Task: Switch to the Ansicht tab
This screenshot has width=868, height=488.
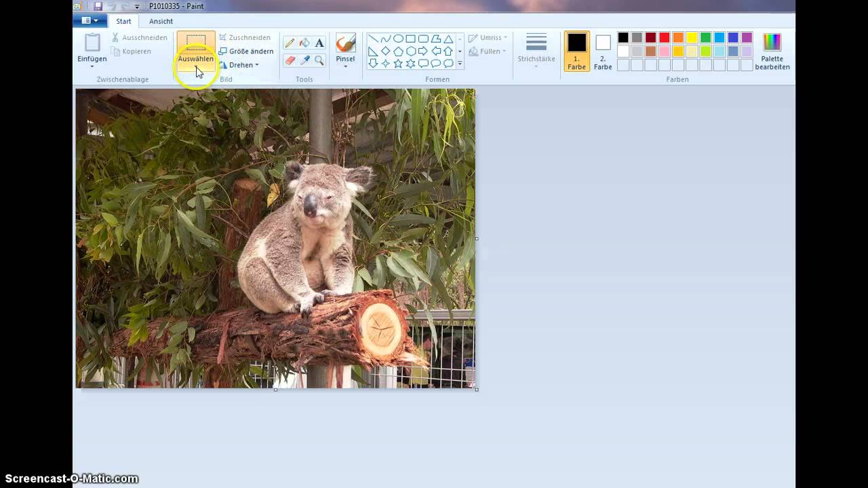Action: (x=161, y=21)
